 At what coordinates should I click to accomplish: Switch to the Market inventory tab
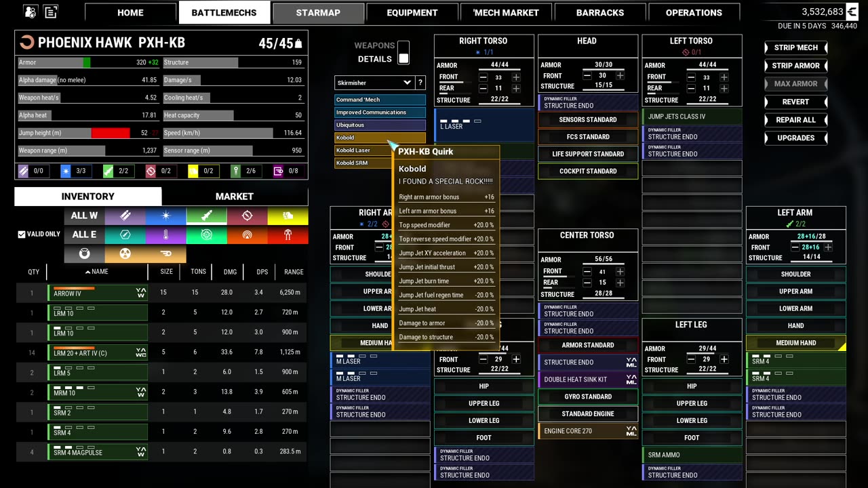(235, 197)
